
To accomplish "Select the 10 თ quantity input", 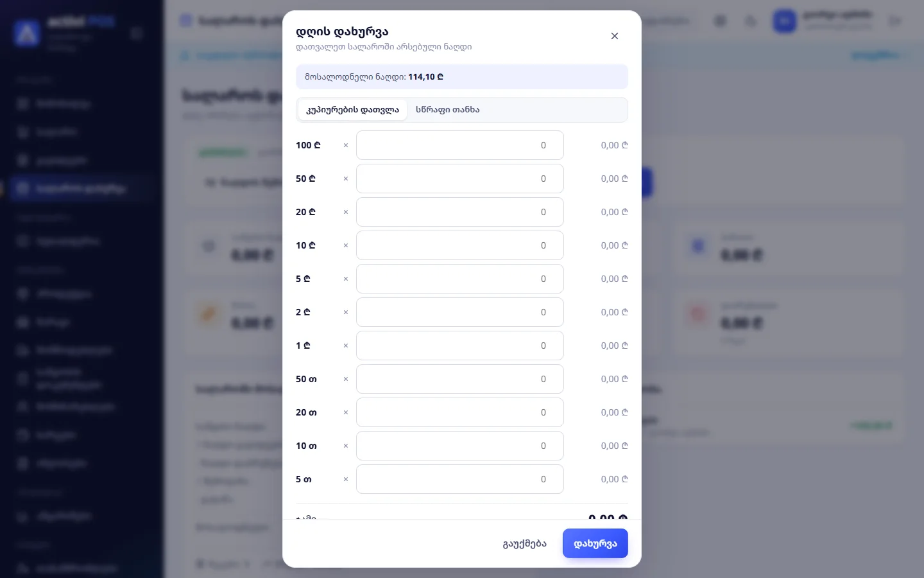I will coord(460,446).
